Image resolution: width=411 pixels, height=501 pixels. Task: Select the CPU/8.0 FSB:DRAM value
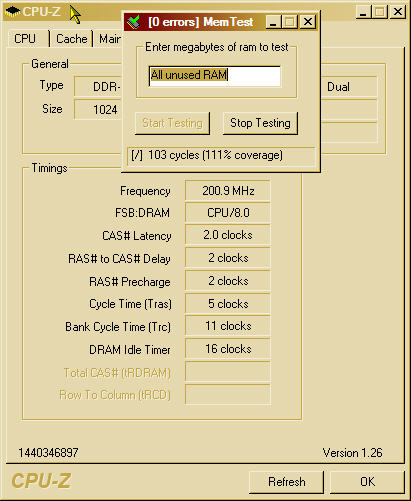[x=228, y=213]
